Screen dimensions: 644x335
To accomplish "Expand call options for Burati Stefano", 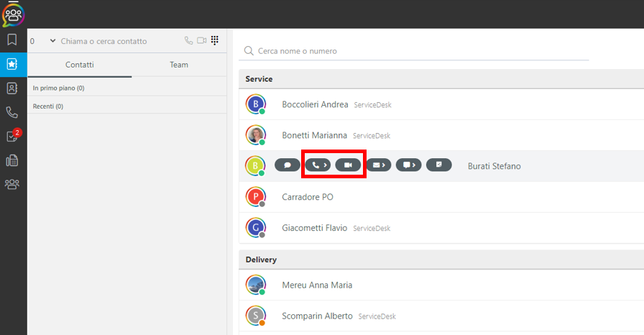I will tap(318, 165).
